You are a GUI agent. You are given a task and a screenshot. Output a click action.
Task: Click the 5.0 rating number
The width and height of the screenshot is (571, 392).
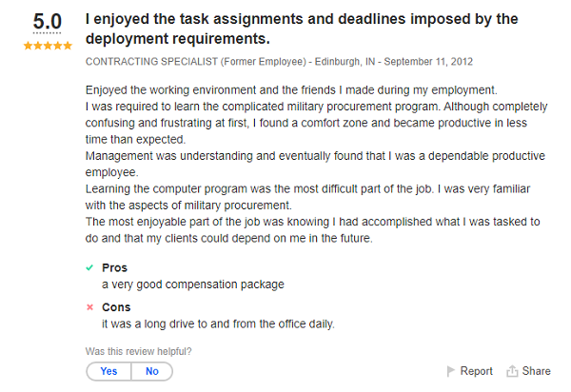click(43, 22)
